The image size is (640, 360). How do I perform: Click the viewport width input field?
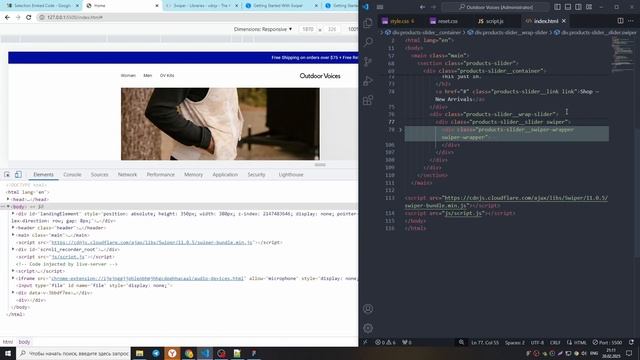(308, 29)
